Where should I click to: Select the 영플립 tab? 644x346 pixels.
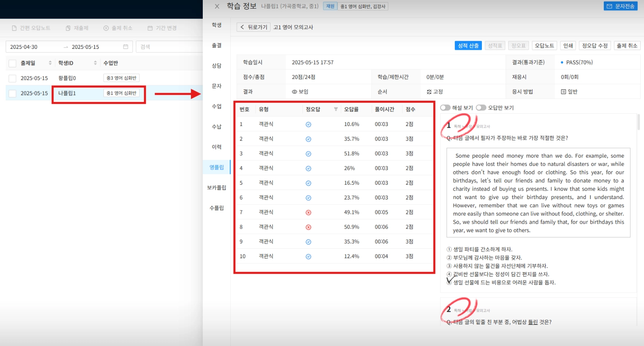click(217, 167)
